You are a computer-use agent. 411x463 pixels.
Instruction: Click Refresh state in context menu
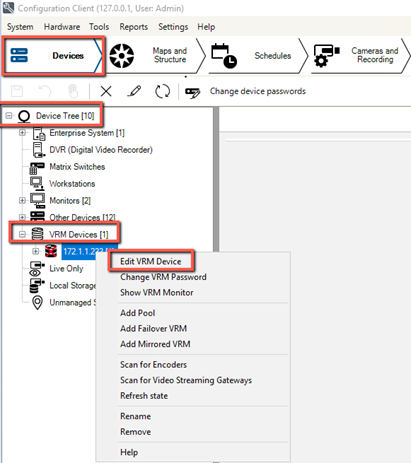pos(144,396)
